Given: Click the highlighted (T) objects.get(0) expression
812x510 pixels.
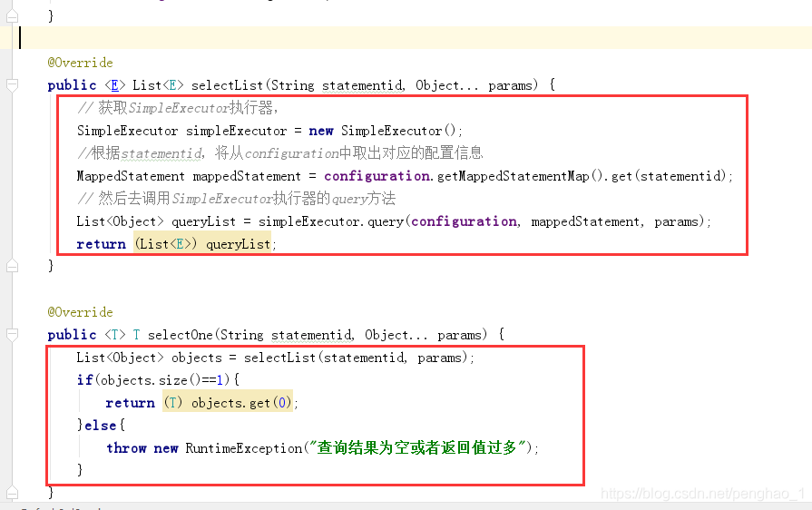Looking at the screenshot, I should [x=228, y=403].
